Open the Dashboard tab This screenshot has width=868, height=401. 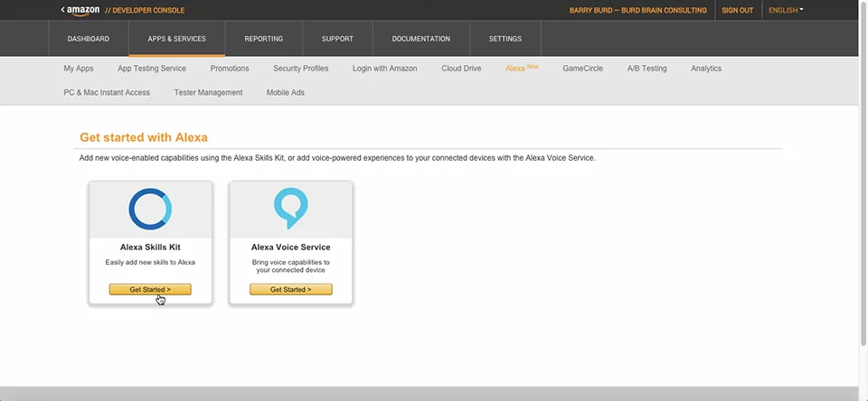pos(89,39)
